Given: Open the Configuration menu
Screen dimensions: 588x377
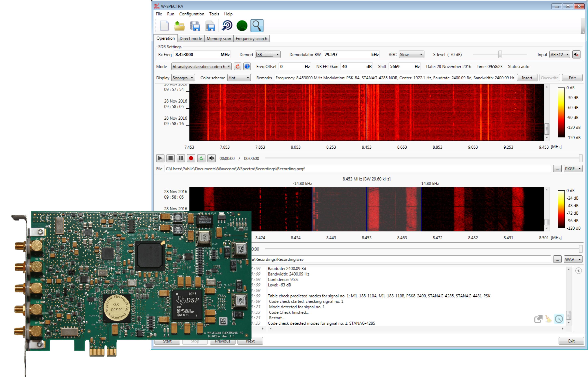Looking at the screenshot, I should 192,14.
